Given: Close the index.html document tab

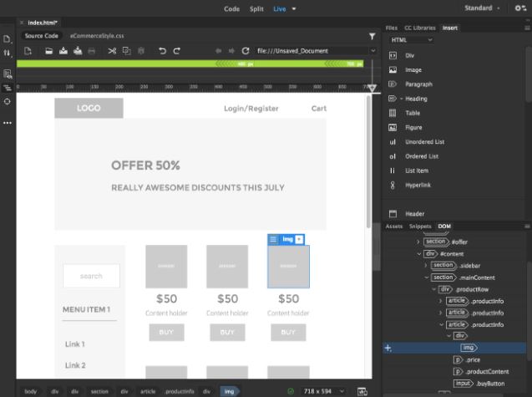Looking at the screenshot, I should 22,23.
